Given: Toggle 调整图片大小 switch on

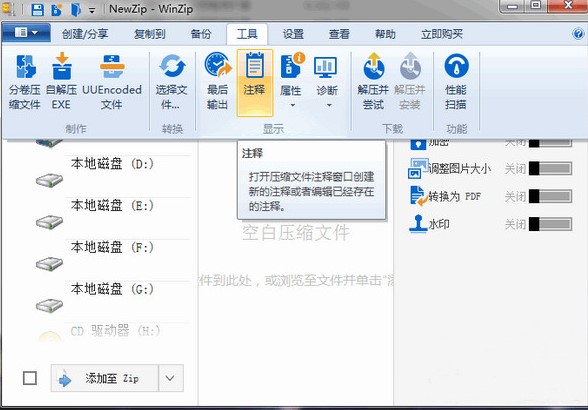Looking at the screenshot, I should pyautogui.click(x=550, y=168).
